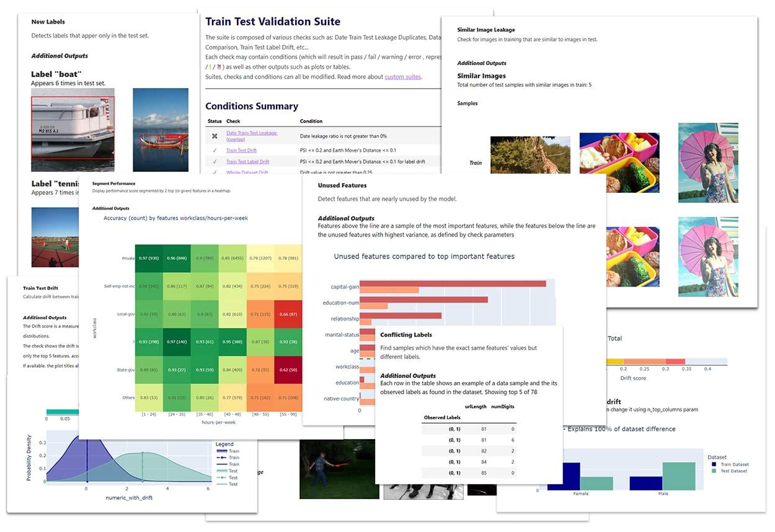Click the 'State-gov' workclass axis label
Viewport: 775px width, 532px height.
point(125,371)
